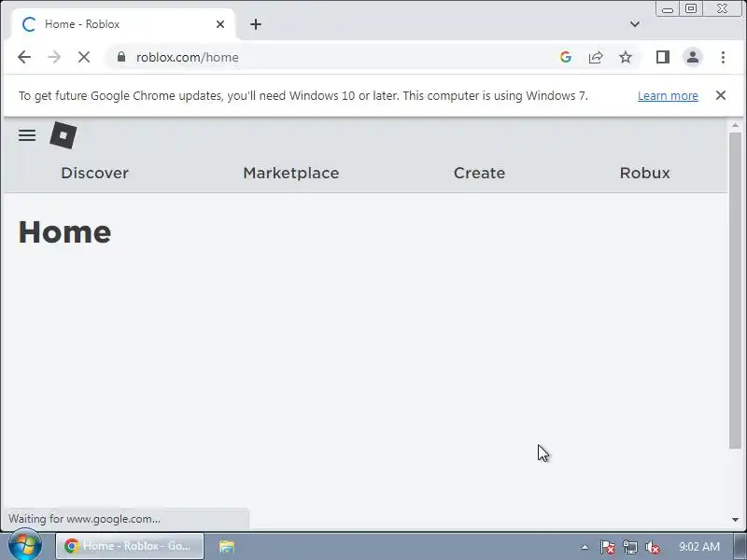The image size is (747, 560).
Task: Minimize the Chrome window
Action: (668, 9)
